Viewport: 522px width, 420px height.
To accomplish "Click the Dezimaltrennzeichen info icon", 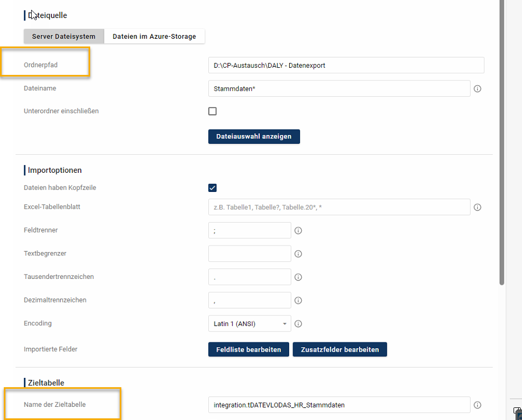I will click(298, 300).
